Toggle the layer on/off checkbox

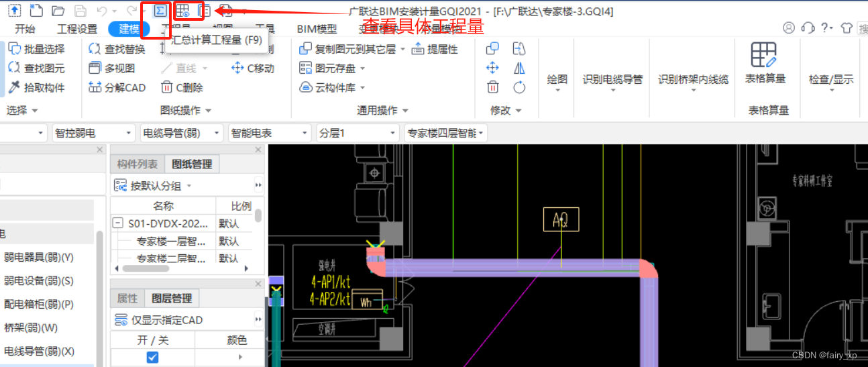[x=152, y=357]
